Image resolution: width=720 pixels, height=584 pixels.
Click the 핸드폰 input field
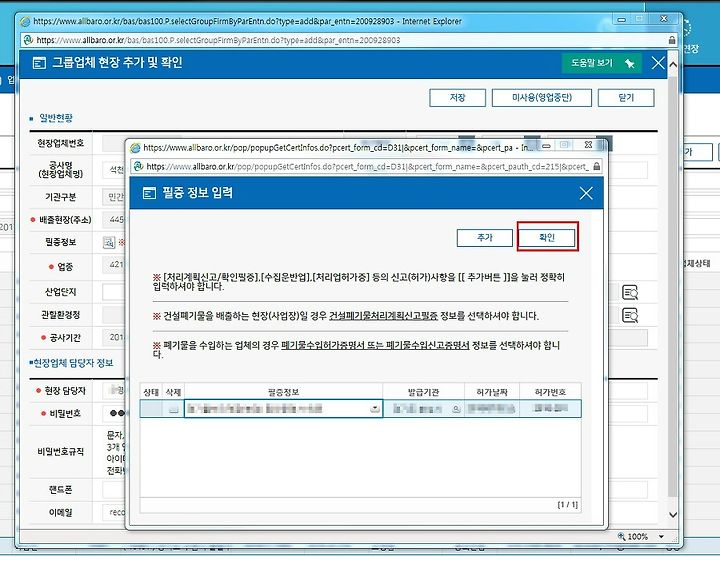[x=113, y=489]
